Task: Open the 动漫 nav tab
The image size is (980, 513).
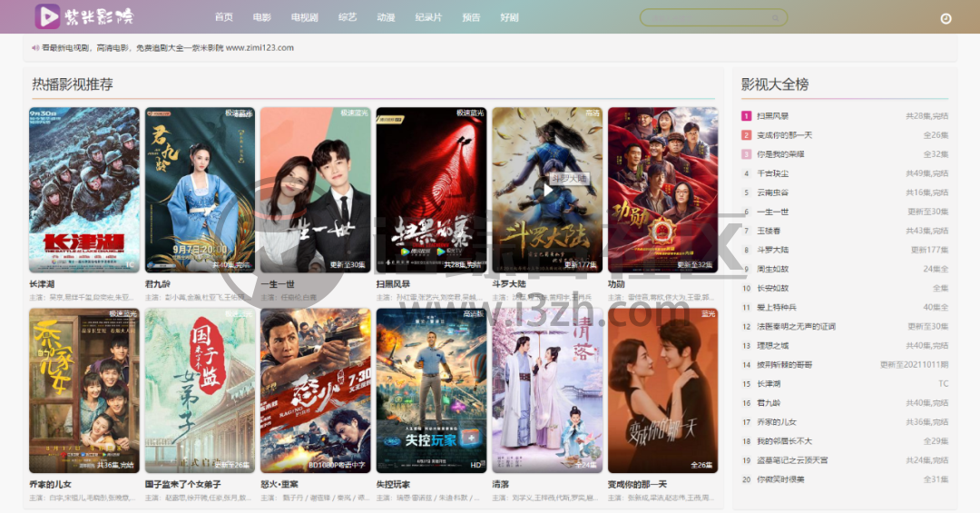Action: point(386,17)
